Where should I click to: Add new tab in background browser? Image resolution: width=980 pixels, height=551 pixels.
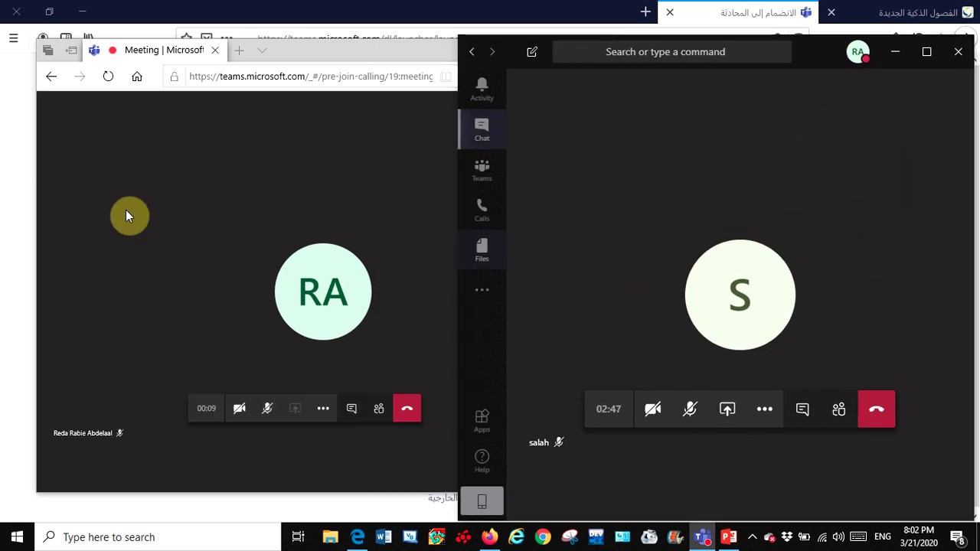(x=645, y=12)
